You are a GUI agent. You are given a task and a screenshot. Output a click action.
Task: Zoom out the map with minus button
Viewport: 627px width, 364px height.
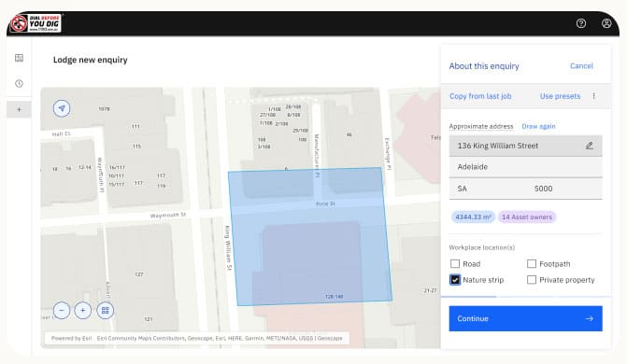(x=62, y=311)
